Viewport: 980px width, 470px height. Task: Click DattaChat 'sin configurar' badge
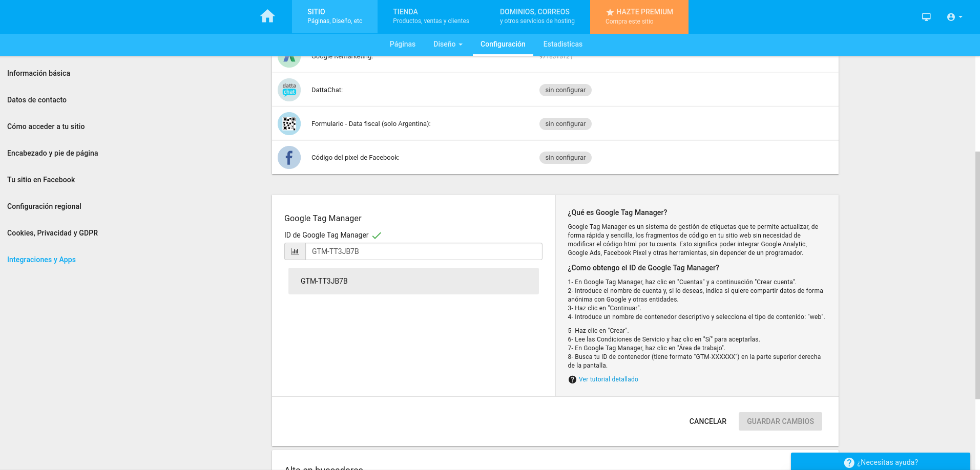point(565,90)
